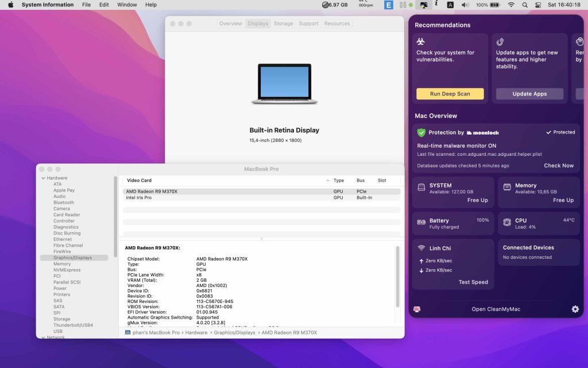
Task: Click the Connected Devices card
Action: tap(539, 252)
